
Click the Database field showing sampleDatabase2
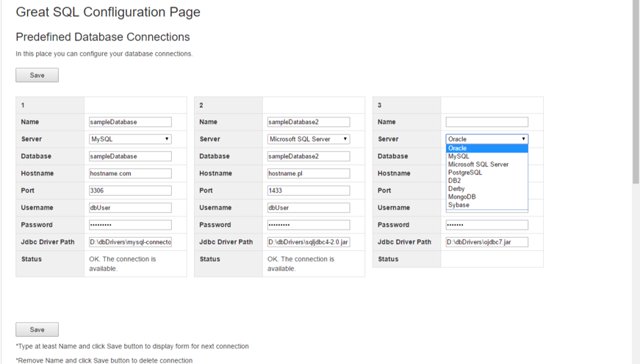pos(309,156)
